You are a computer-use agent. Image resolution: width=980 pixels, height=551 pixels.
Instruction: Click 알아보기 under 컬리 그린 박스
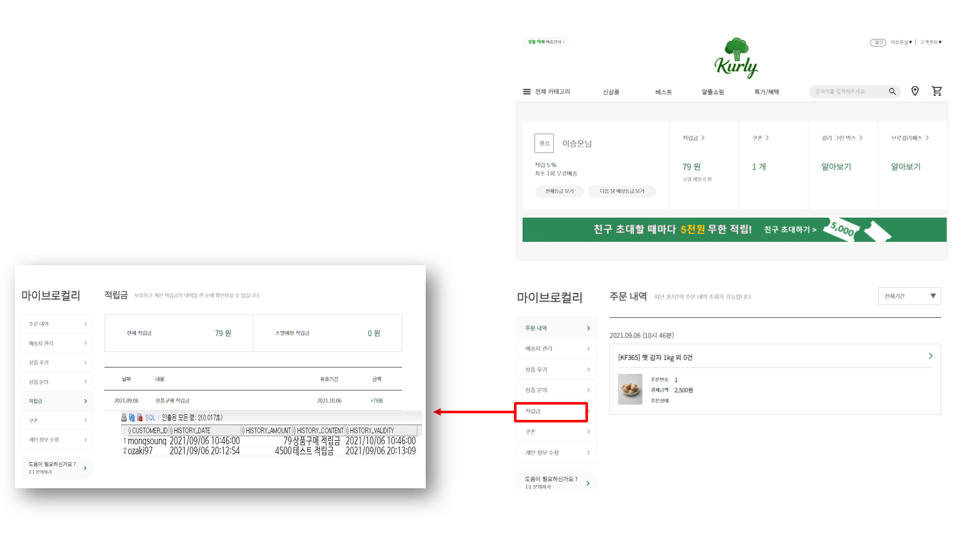point(836,167)
